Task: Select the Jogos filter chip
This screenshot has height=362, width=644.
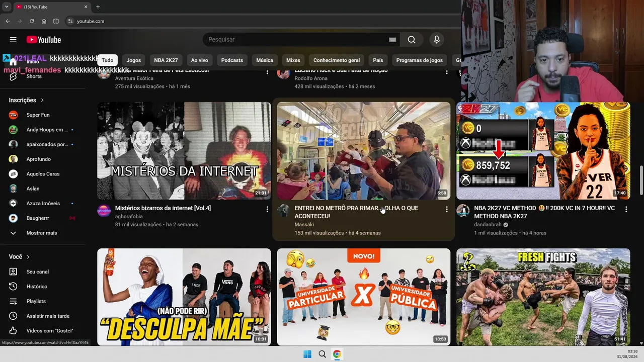Action: [x=134, y=60]
